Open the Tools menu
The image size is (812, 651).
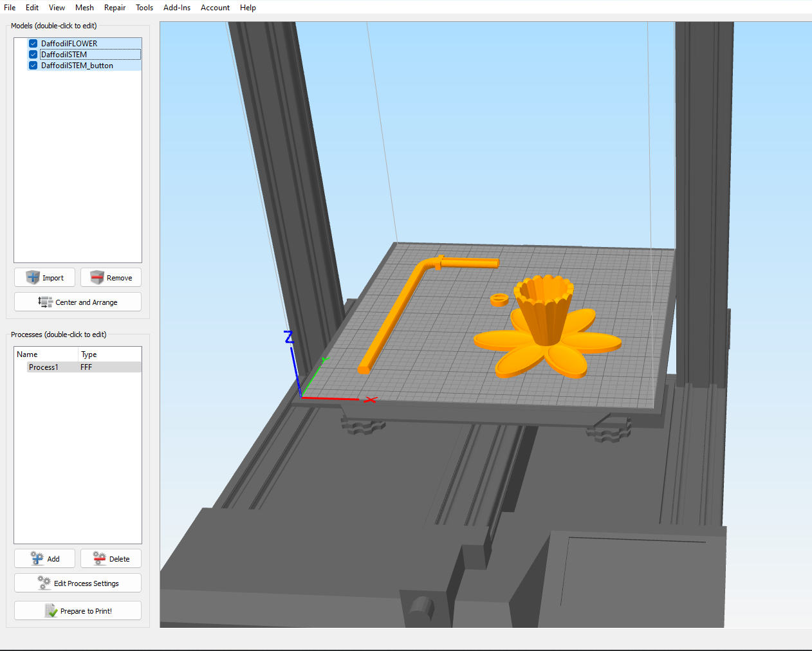tap(144, 8)
